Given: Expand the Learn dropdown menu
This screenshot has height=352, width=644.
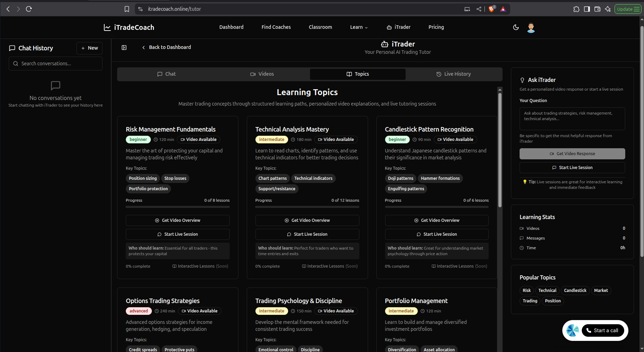Looking at the screenshot, I should click(359, 27).
